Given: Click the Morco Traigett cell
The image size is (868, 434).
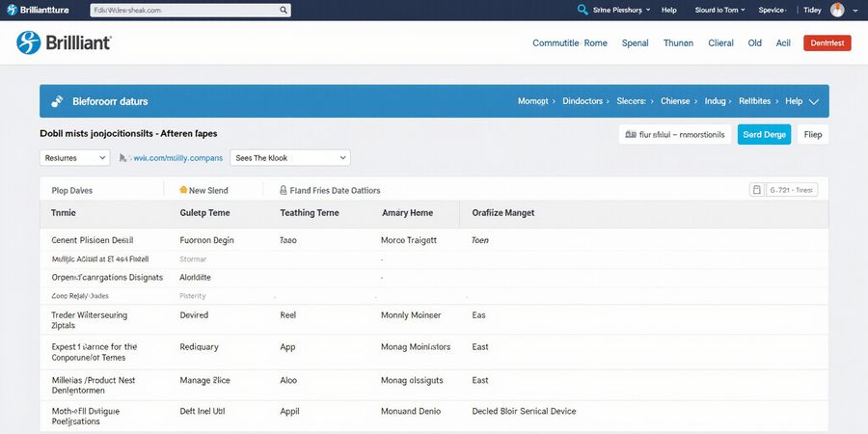Looking at the screenshot, I should click(409, 240).
